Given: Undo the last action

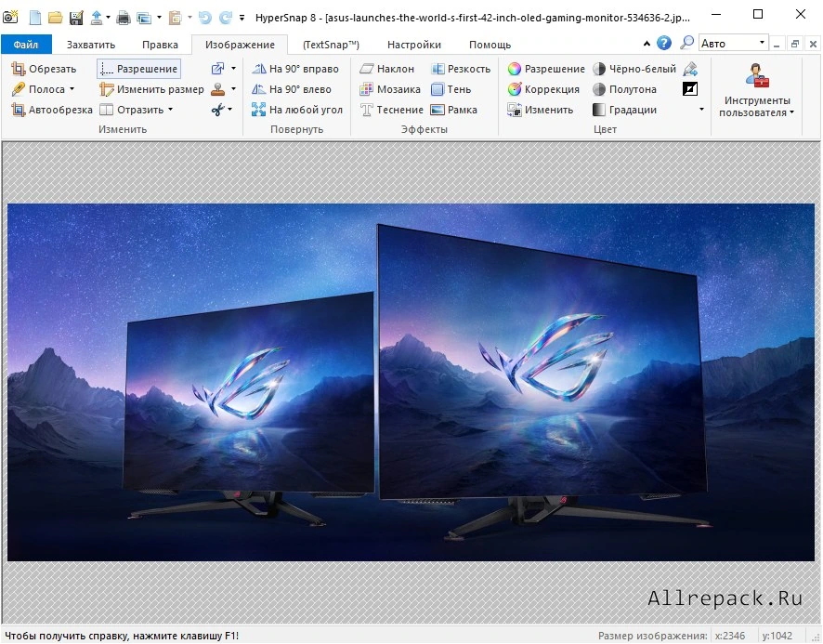Looking at the screenshot, I should [x=204, y=18].
